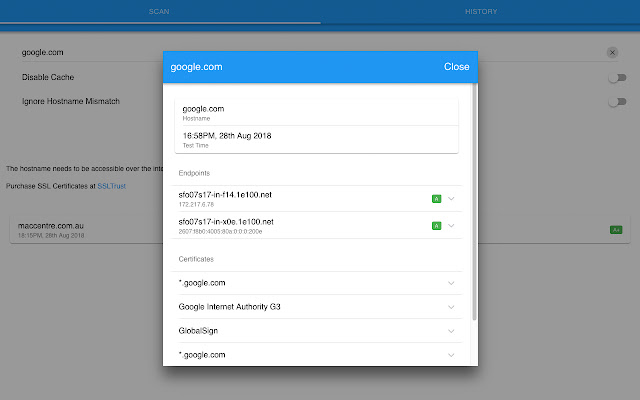Toggle the Ignore Hostname Mismatch switch

coord(617,102)
